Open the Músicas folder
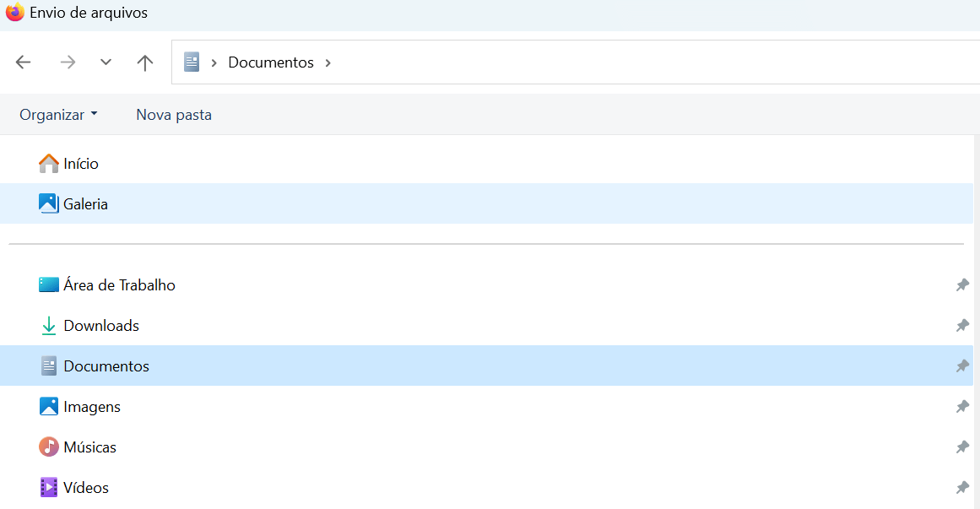The height and width of the screenshot is (509, 980). coord(486,447)
